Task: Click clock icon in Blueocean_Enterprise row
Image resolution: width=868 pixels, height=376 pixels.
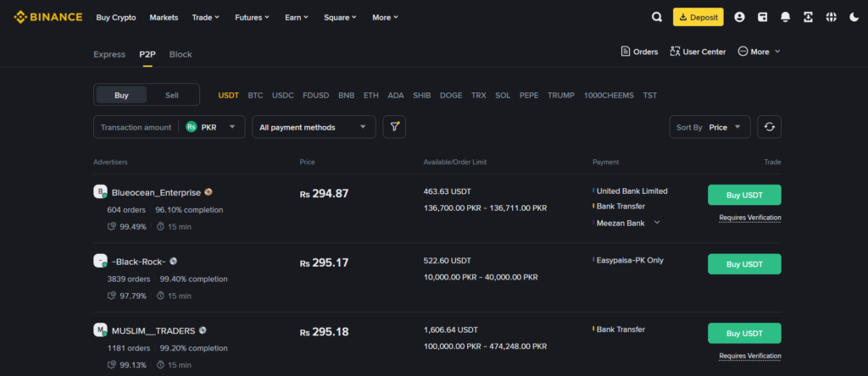Action: 160,227
